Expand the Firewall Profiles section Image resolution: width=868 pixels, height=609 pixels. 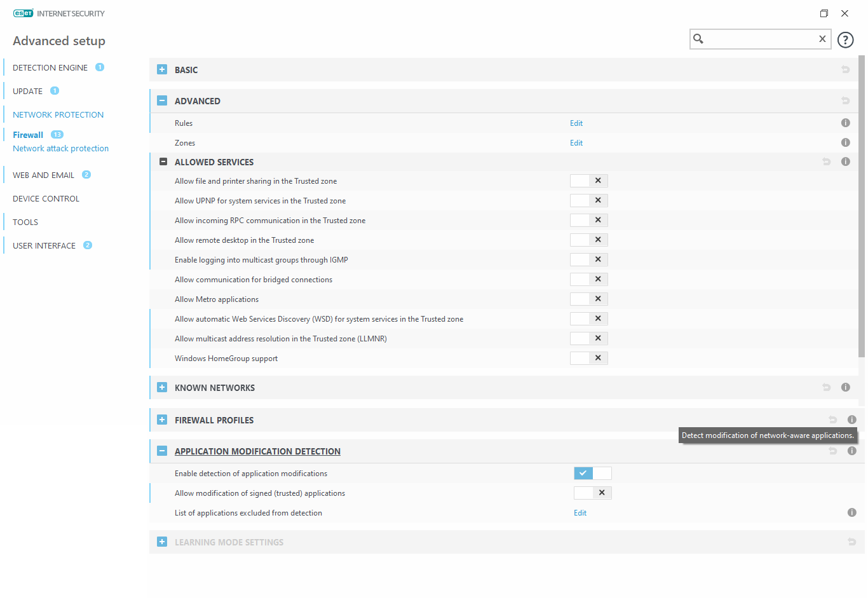(x=162, y=420)
